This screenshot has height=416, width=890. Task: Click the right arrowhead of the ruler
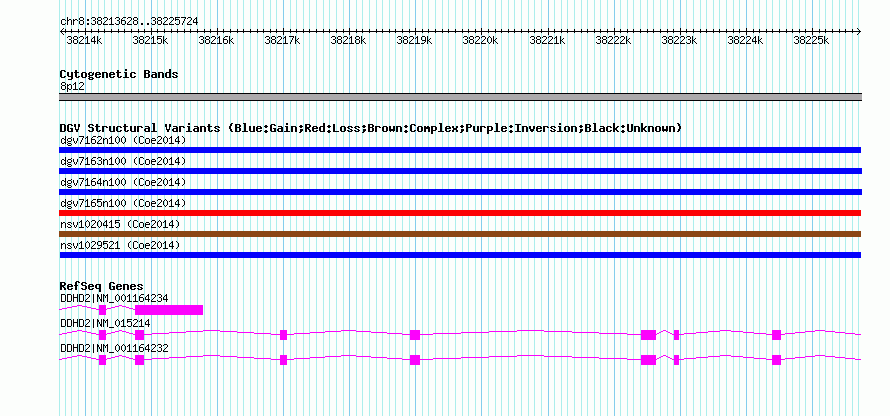[x=859, y=32]
